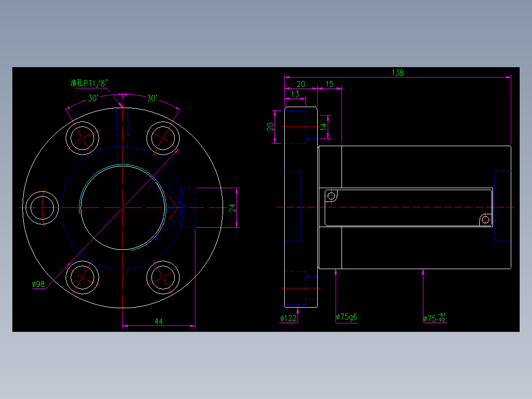
Task: Click the small bolt circle on return tube left end
Action: pyautogui.click(x=331, y=196)
